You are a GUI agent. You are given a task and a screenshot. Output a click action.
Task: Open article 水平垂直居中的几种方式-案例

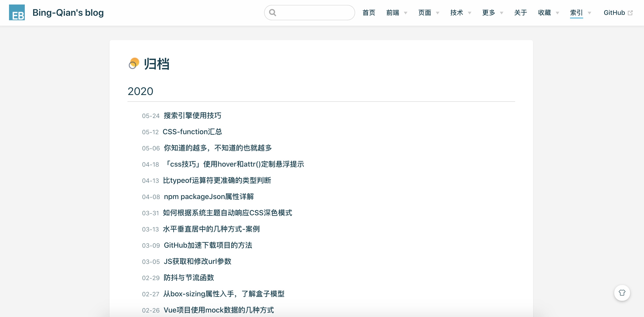point(211,229)
